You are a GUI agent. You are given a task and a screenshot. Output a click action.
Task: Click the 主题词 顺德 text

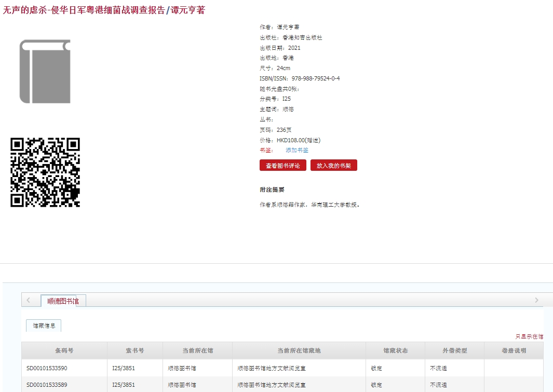pyautogui.click(x=276, y=109)
